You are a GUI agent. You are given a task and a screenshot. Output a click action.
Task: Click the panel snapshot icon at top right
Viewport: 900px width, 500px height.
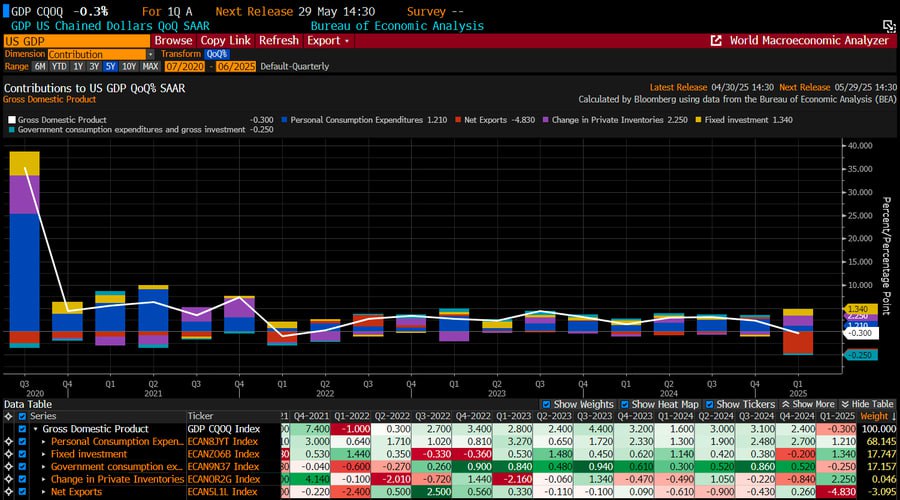coord(887,24)
